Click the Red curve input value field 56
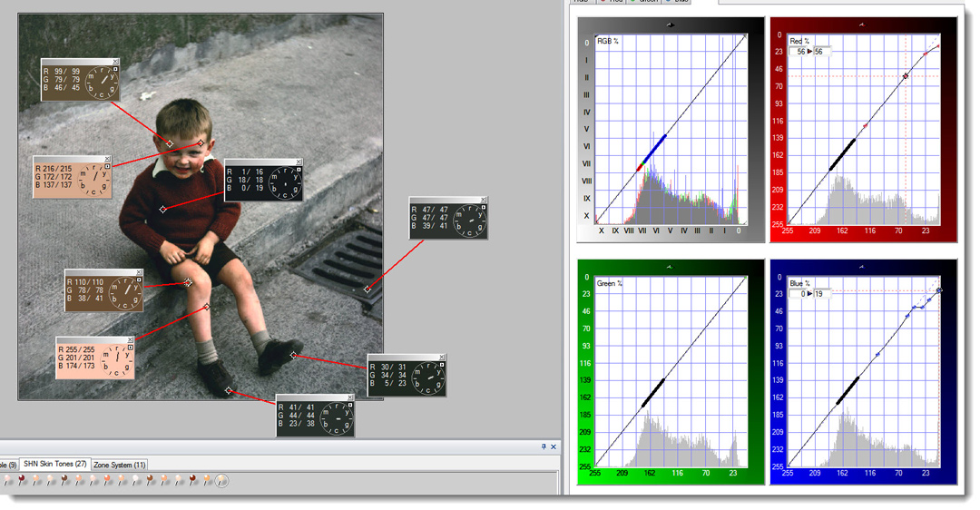This screenshot has height=510, width=980. (799, 52)
